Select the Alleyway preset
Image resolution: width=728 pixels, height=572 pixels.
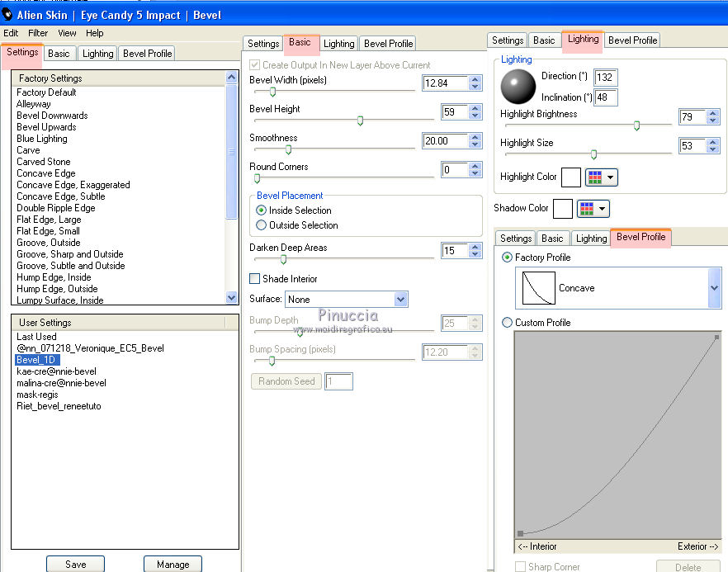(33, 104)
